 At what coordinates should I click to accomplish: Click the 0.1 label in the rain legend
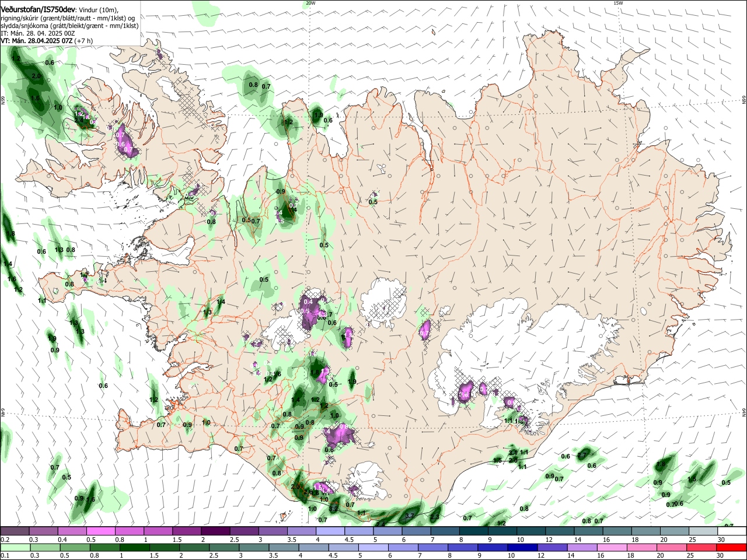pos(5,556)
